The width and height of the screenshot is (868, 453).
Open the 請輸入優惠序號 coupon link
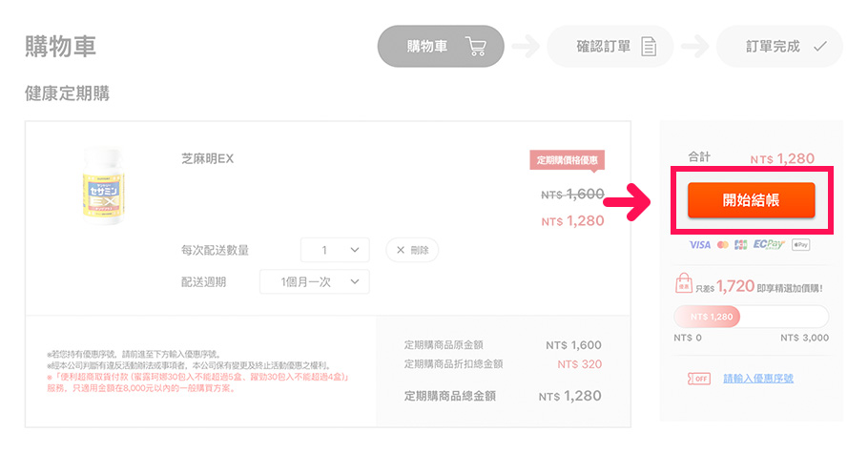point(758,379)
